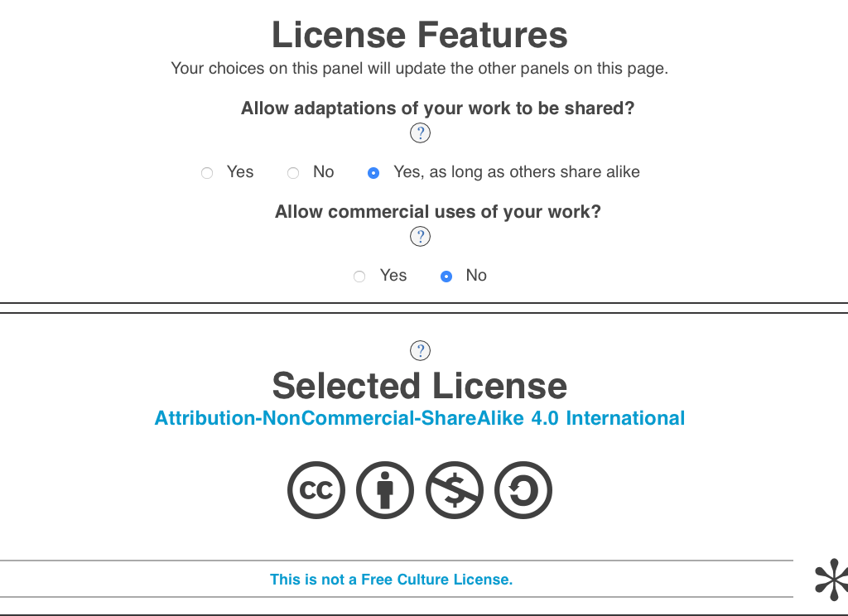
Task: Click the NonCommercial crossed dollar icon
Action: tap(455, 490)
